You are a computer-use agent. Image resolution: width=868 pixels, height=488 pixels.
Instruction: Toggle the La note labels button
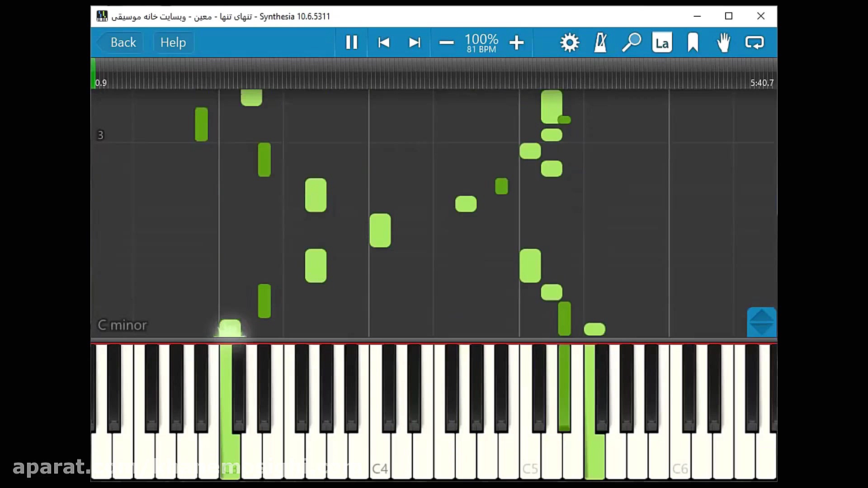(x=662, y=42)
